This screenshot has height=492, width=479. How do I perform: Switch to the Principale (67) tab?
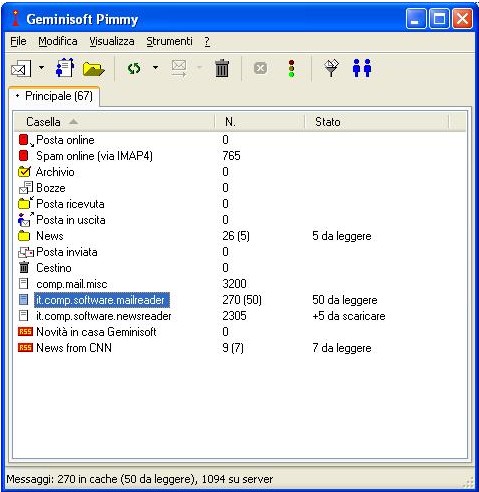pyautogui.click(x=55, y=97)
